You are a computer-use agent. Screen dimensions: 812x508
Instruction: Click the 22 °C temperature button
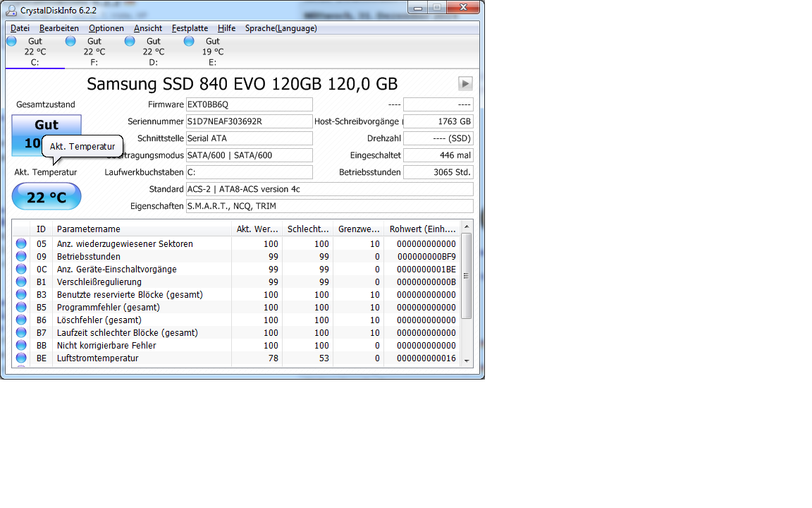[x=47, y=197]
